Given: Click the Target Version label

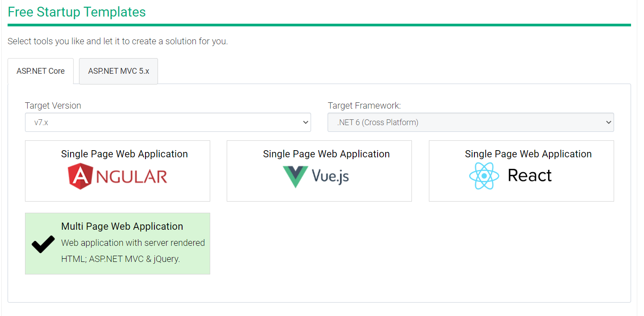Looking at the screenshot, I should click(x=53, y=105).
